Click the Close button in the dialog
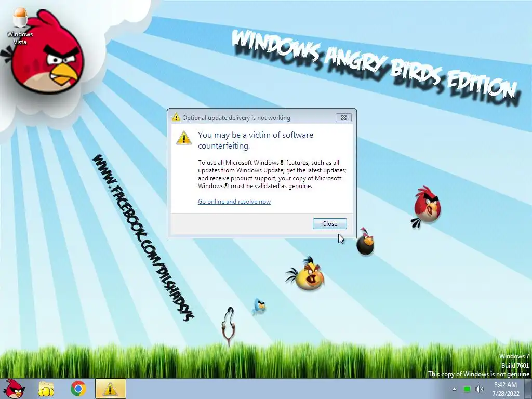The image size is (532, 399). click(x=329, y=223)
